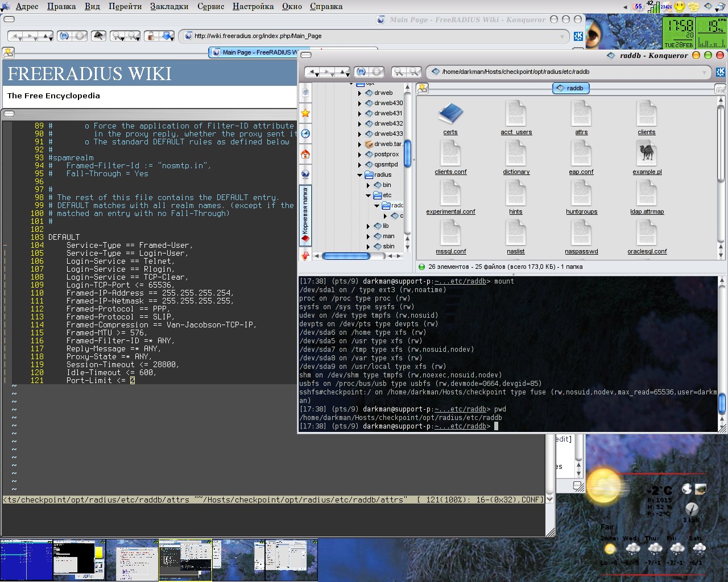Click zoom out icon in raddb toolbar

point(414,72)
